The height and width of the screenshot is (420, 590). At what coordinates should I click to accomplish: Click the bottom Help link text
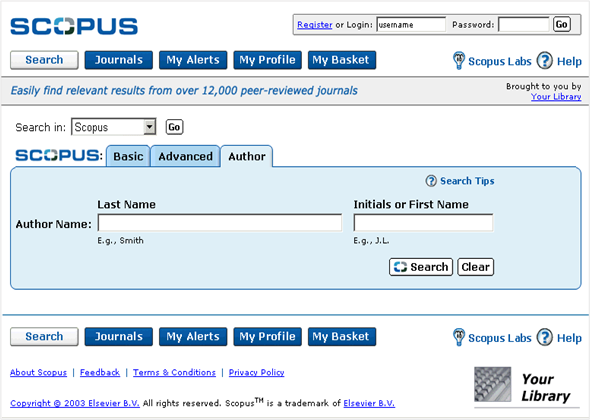569,338
